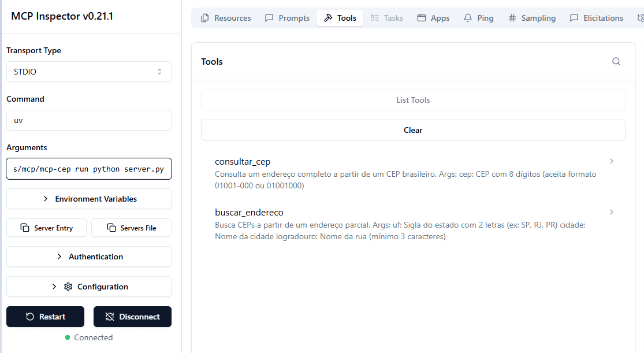Select the consultar_cep tool
This screenshot has height=353, width=644.
pyautogui.click(x=243, y=162)
